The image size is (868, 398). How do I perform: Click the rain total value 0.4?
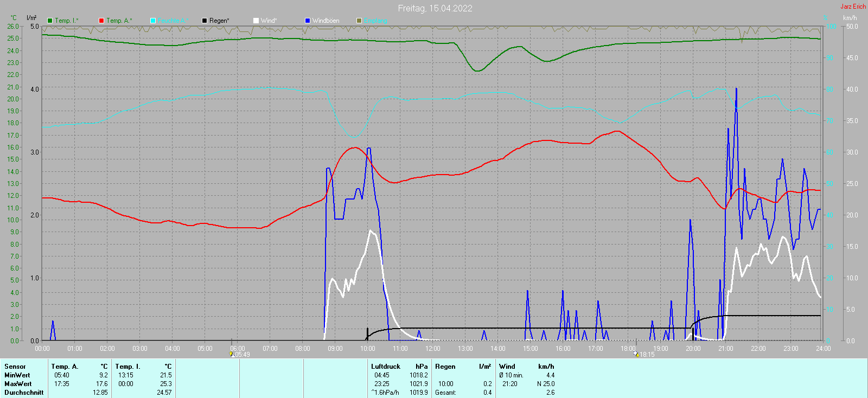click(x=488, y=393)
